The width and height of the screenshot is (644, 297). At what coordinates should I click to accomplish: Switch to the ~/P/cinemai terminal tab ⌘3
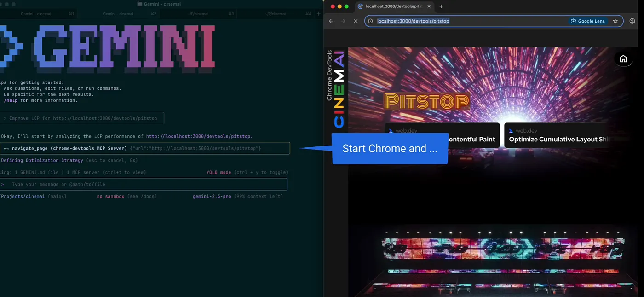[x=198, y=14]
